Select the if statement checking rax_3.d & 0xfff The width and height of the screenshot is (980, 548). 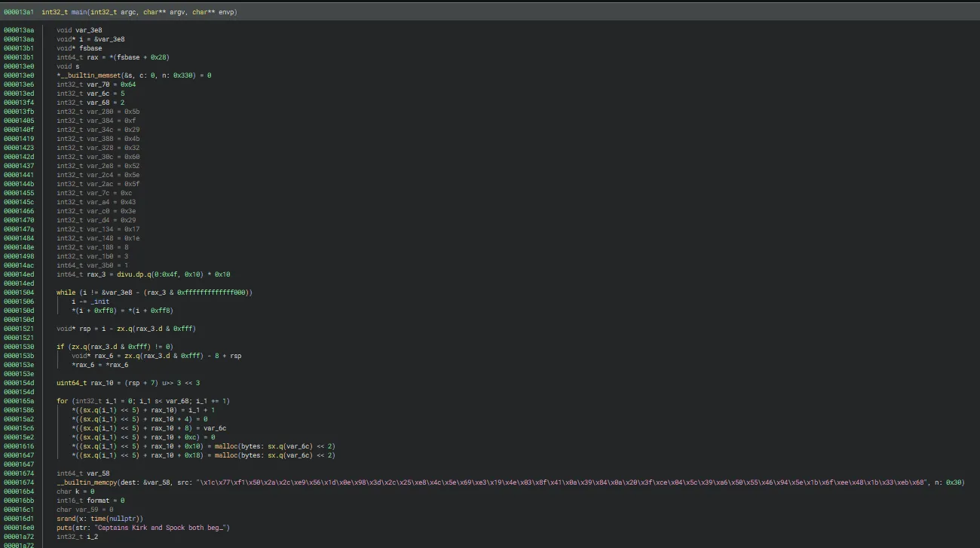115,347
